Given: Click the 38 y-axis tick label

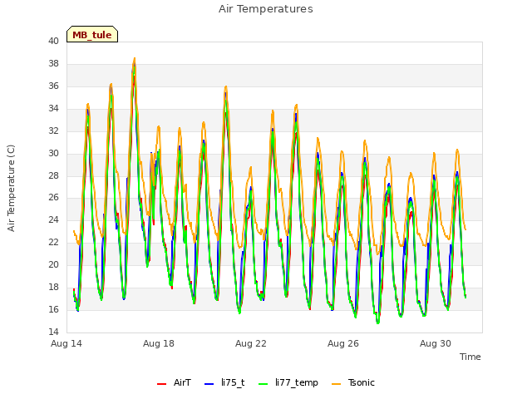Looking at the screenshot, I should pos(53,64).
